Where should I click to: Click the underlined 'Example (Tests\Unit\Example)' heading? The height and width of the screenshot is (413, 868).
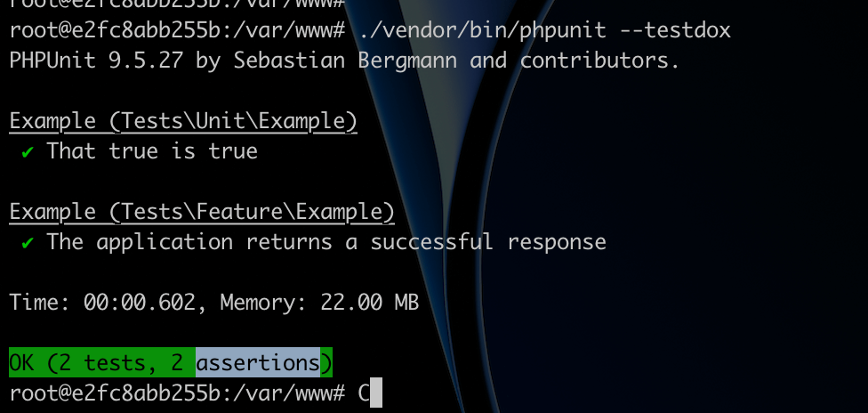coord(183,121)
